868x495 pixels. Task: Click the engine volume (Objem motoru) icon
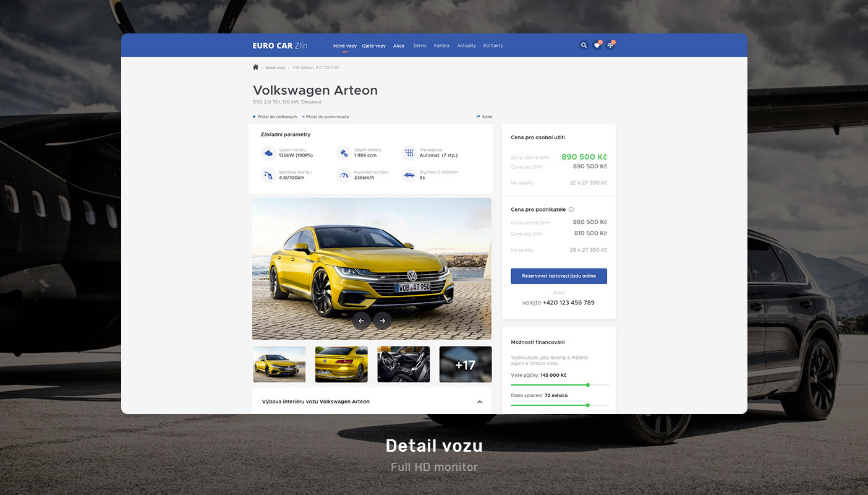click(344, 153)
